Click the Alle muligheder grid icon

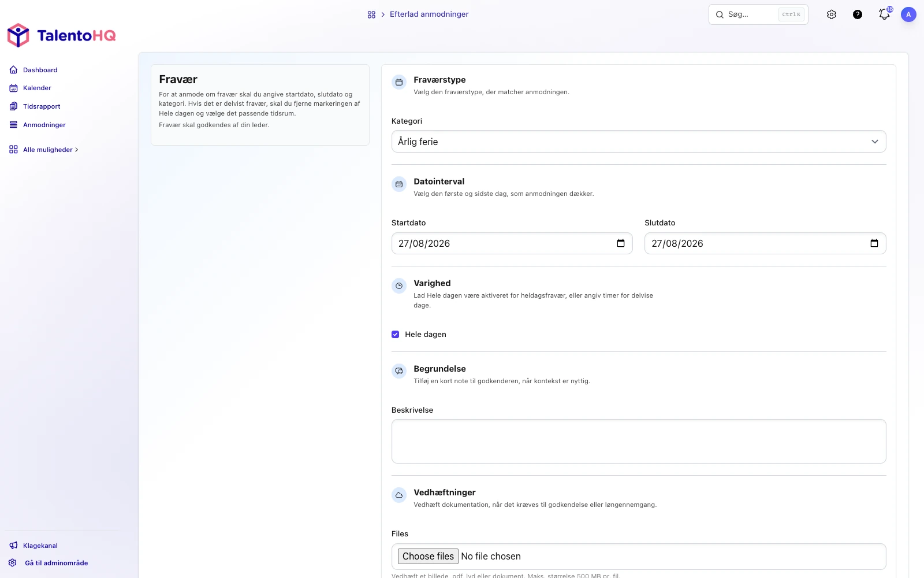click(13, 150)
